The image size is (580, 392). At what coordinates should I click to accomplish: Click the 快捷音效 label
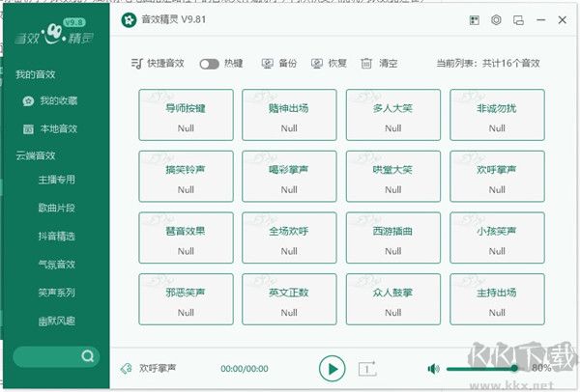165,64
